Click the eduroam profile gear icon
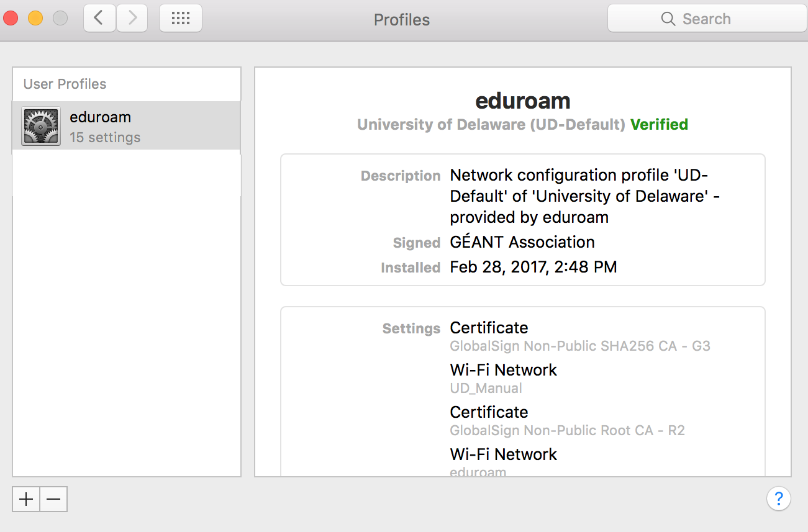Image resolution: width=808 pixels, height=532 pixels. tap(41, 126)
